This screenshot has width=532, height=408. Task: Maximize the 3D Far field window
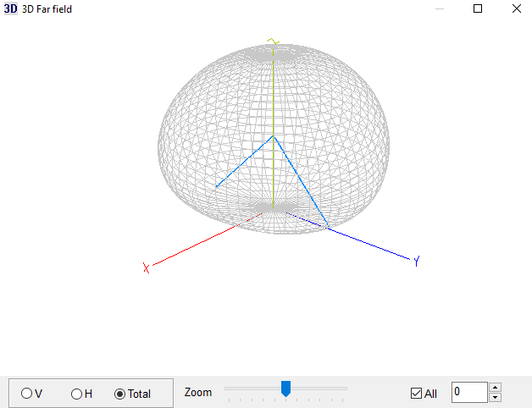click(478, 8)
